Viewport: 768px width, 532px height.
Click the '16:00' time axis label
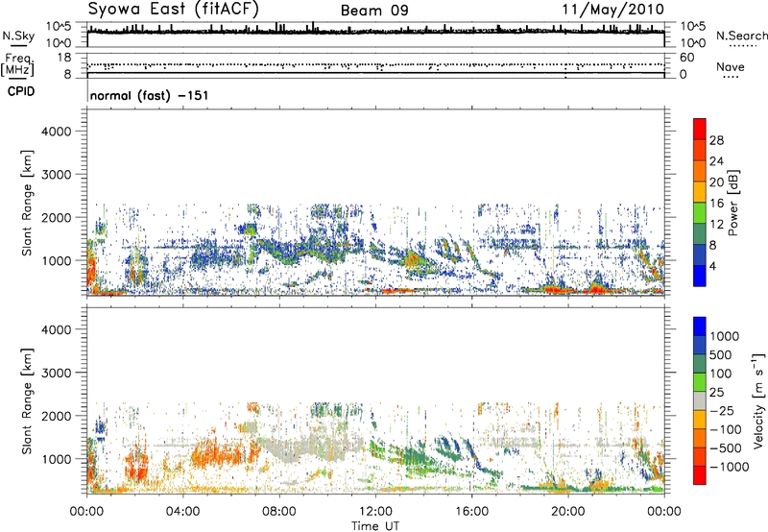(471, 512)
